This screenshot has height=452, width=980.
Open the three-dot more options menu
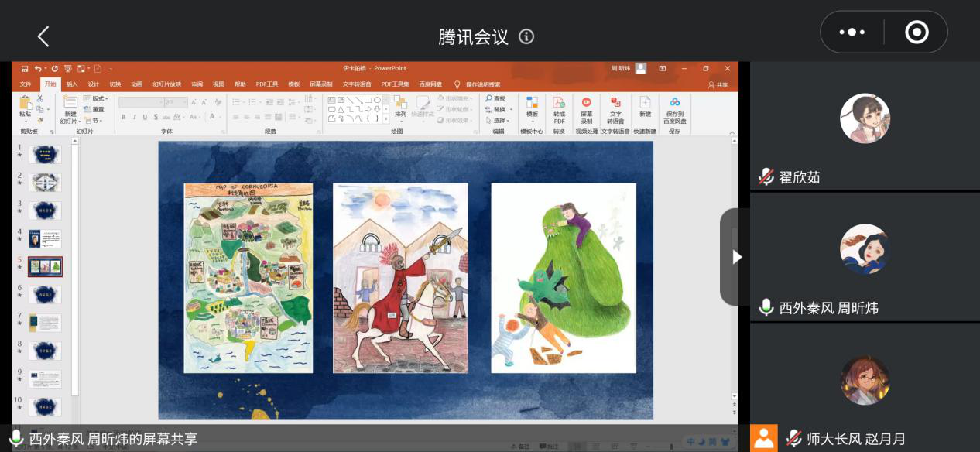click(x=852, y=33)
